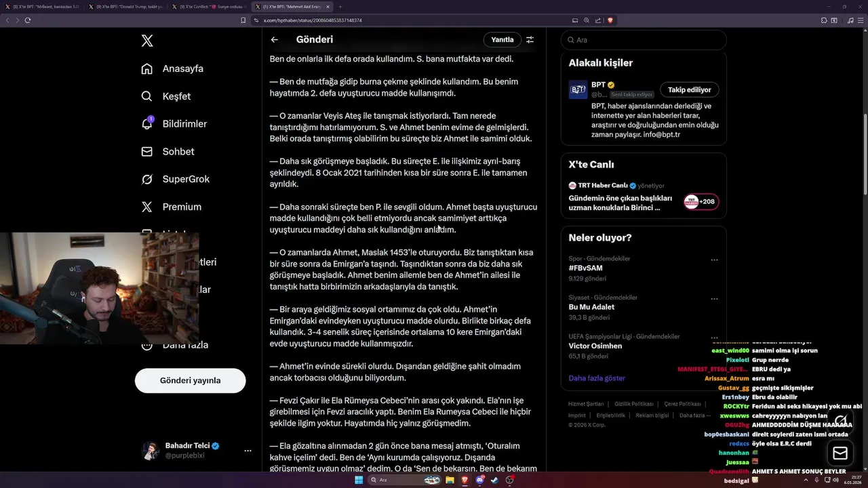This screenshot has height=488, width=868.
Task: Click @purplebixi account handle
Action: click(x=185, y=455)
